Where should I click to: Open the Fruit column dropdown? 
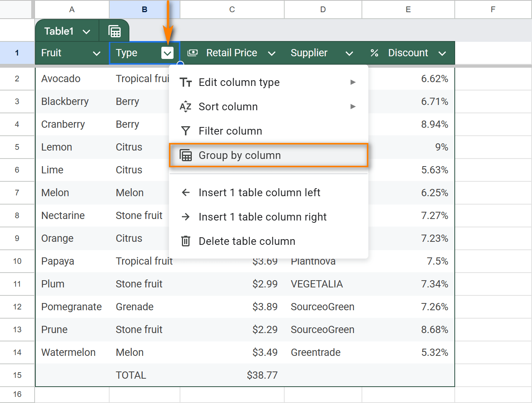[x=97, y=53]
